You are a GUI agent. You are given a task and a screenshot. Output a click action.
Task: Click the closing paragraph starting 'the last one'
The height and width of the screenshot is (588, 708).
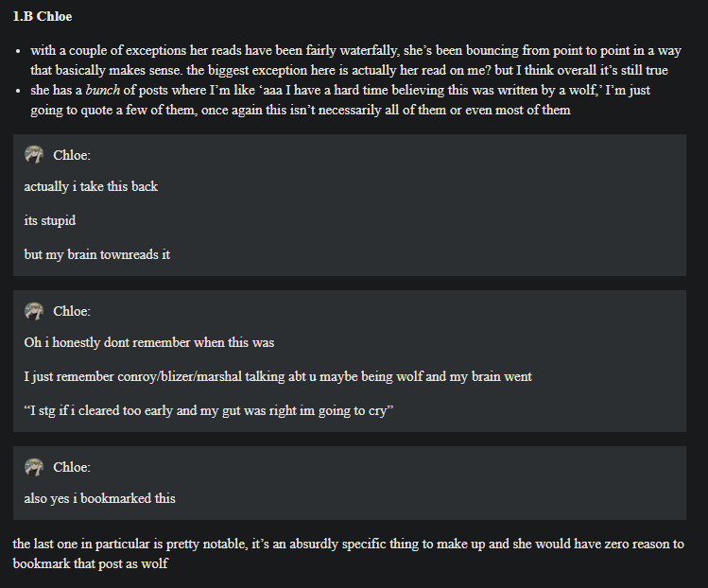pyautogui.click(x=348, y=553)
